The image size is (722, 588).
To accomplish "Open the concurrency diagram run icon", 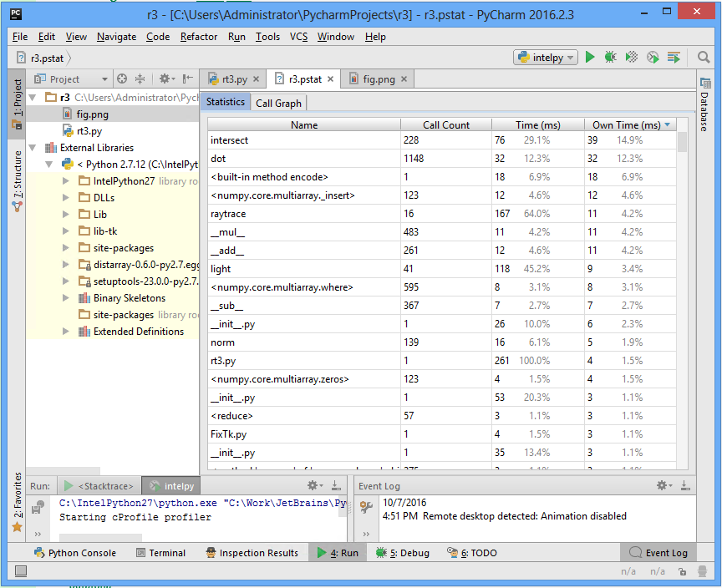I will tap(674, 57).
